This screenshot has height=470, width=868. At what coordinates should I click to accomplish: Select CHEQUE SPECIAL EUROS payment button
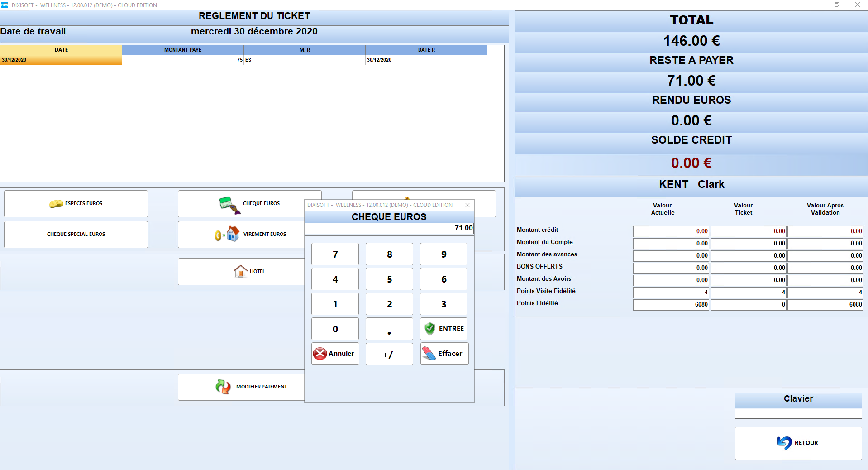click(76, 235)
